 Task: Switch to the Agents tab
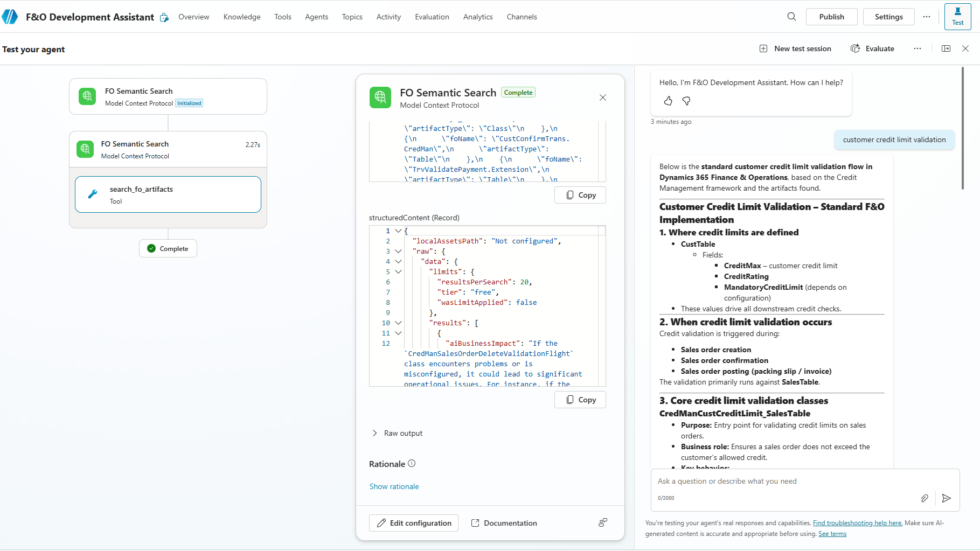317,17
